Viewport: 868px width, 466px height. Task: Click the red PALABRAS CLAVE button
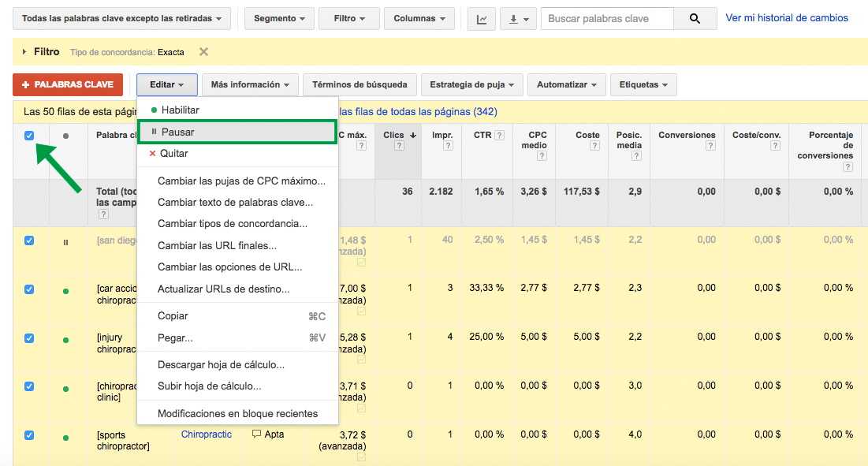[68, 84]
